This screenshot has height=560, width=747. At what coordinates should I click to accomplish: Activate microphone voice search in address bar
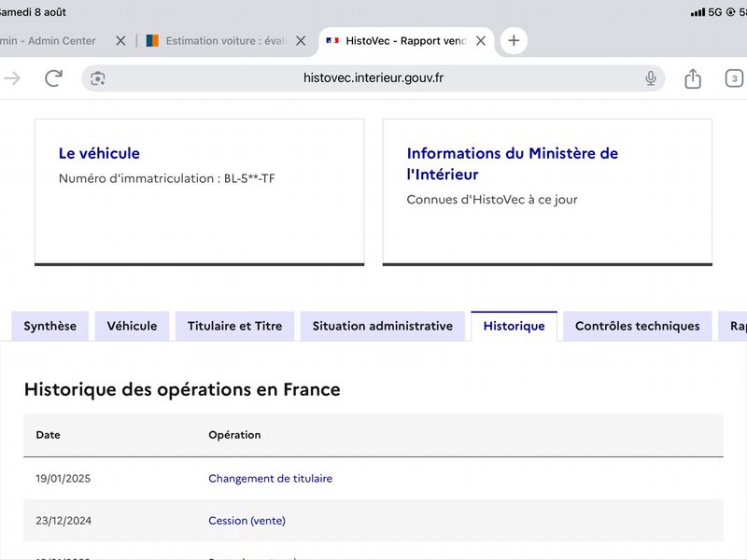click(650, 78)
